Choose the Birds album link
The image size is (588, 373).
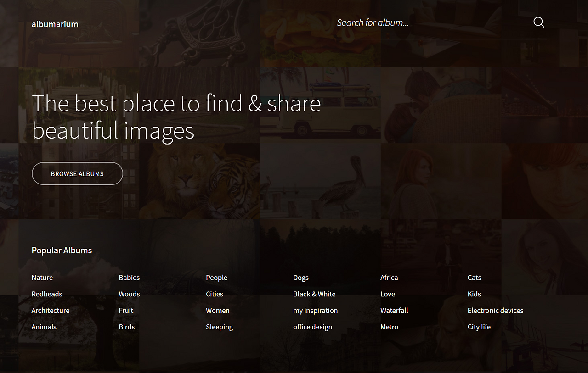(x=127, y=327)
